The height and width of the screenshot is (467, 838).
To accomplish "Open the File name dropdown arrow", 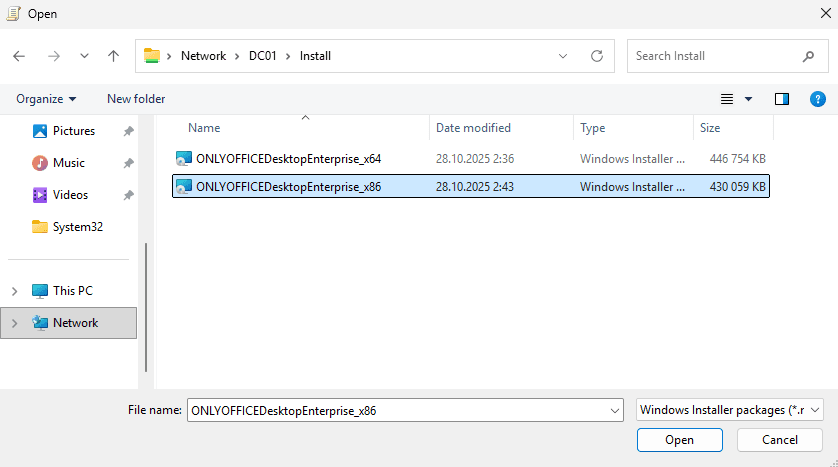I will (615, 410).
